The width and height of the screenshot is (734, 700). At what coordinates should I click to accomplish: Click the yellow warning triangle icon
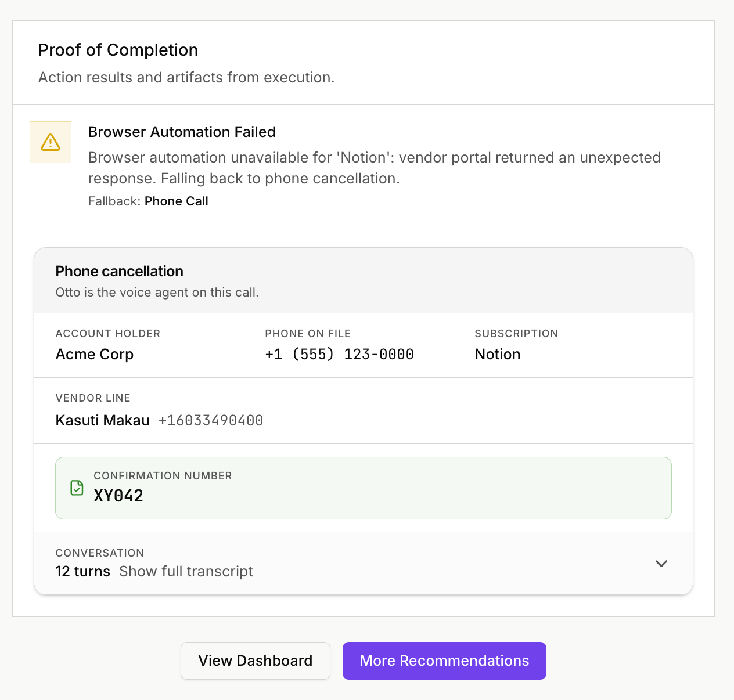click(51, 142)
